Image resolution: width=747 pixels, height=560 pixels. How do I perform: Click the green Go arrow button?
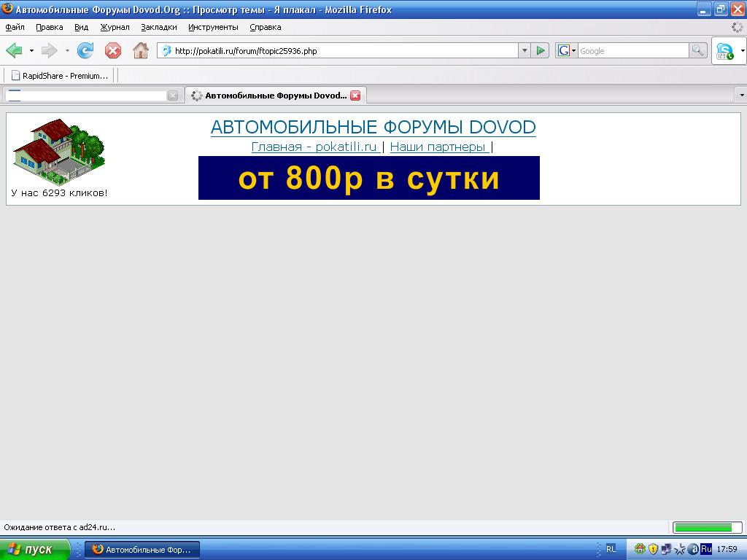541,50
